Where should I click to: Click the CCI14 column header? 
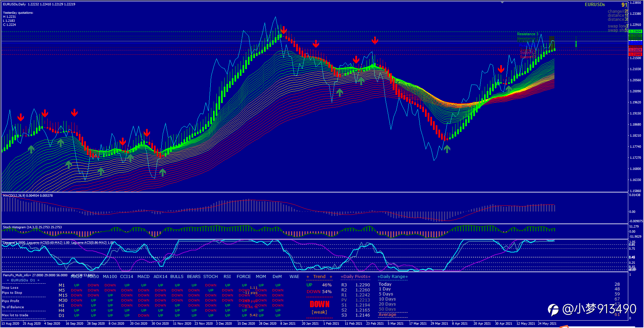[x=127, y=277]
